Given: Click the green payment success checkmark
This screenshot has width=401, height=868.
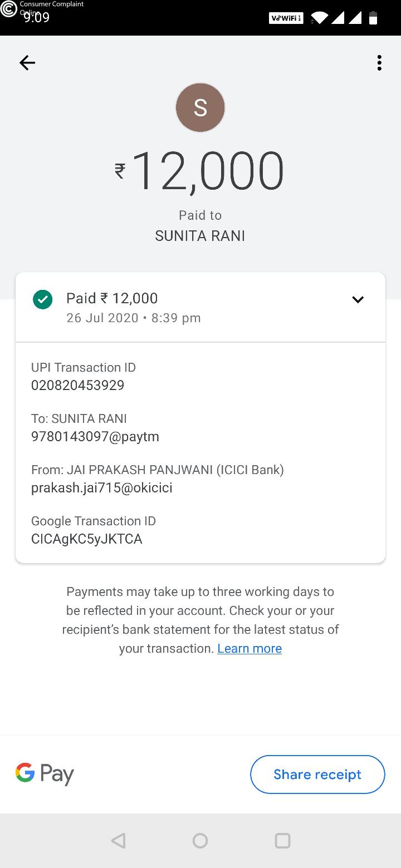Looking at the screenshot, I should 43,299.
